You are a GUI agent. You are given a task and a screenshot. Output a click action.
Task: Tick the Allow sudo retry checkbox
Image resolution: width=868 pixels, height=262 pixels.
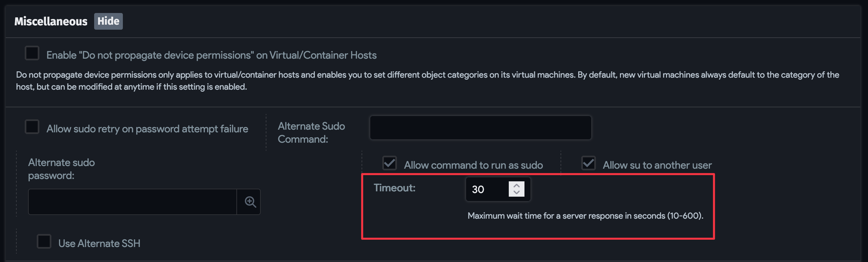[x=32, y=127]
